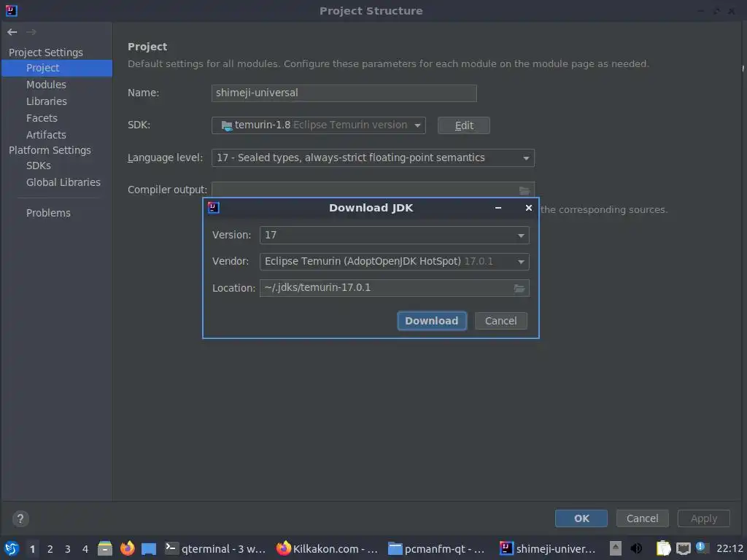Click the IntelliJ icon in Project Structure title
Image resolution: width=747 pixels, height=560 pixels.
[x=11, y=10]
